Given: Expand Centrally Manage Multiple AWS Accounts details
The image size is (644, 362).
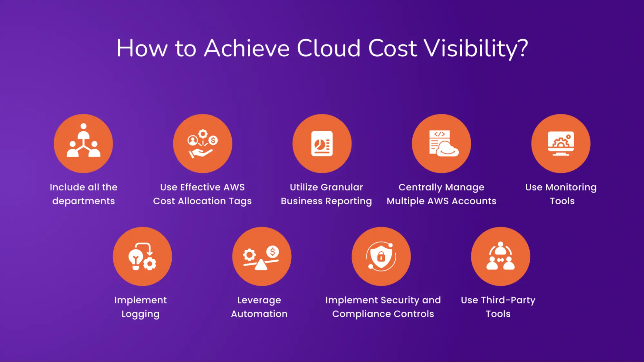Looking at the screenshot, I should click(x=441, y=143).
